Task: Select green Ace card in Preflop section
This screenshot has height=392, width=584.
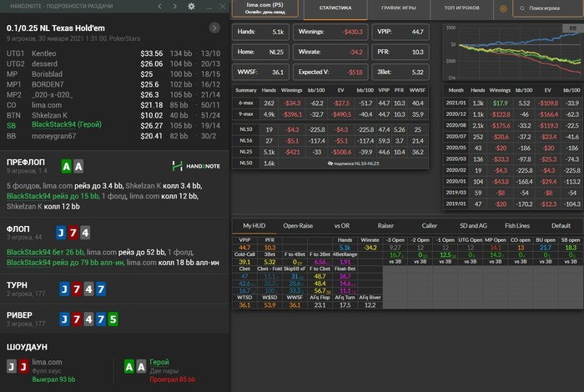Action: [66, 167]
